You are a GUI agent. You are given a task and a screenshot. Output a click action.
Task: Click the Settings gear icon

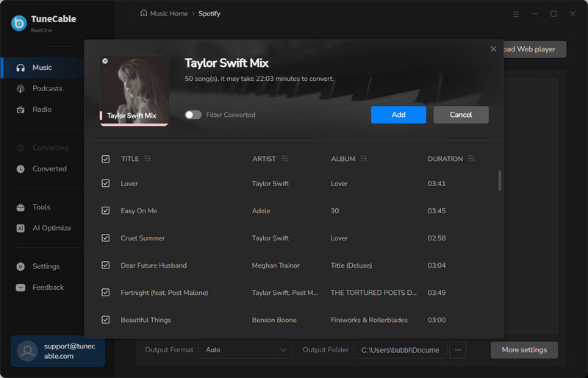(21, 266)
